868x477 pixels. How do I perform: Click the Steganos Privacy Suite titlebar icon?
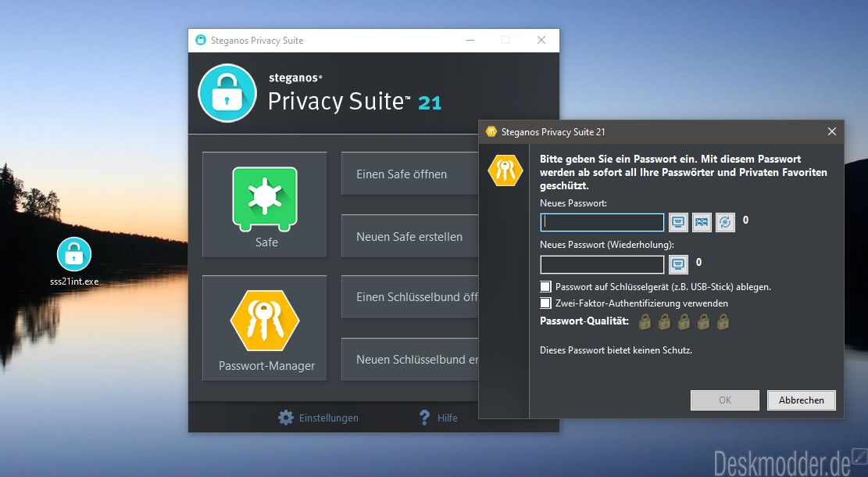tap(200, 40)
